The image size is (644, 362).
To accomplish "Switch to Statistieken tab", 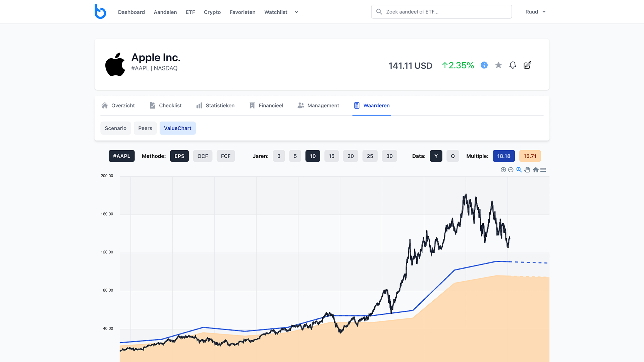I will click(x=215, y=106).
